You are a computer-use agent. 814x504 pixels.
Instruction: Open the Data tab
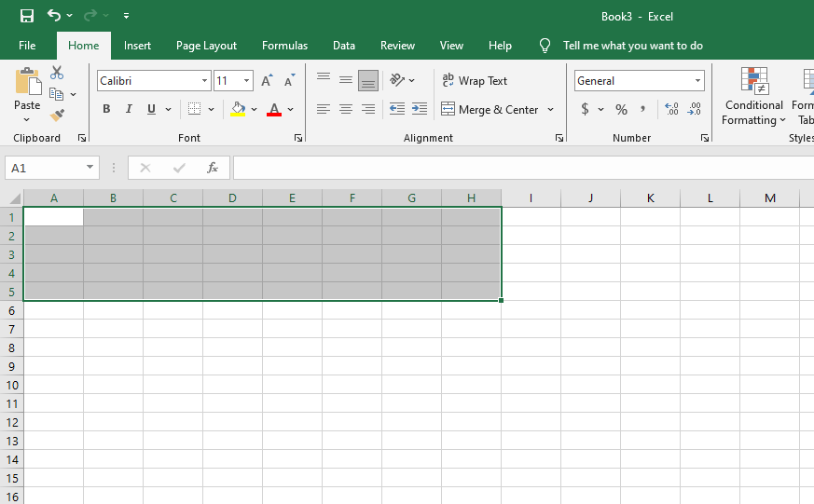pyautogui.click(x=344, y=46)
